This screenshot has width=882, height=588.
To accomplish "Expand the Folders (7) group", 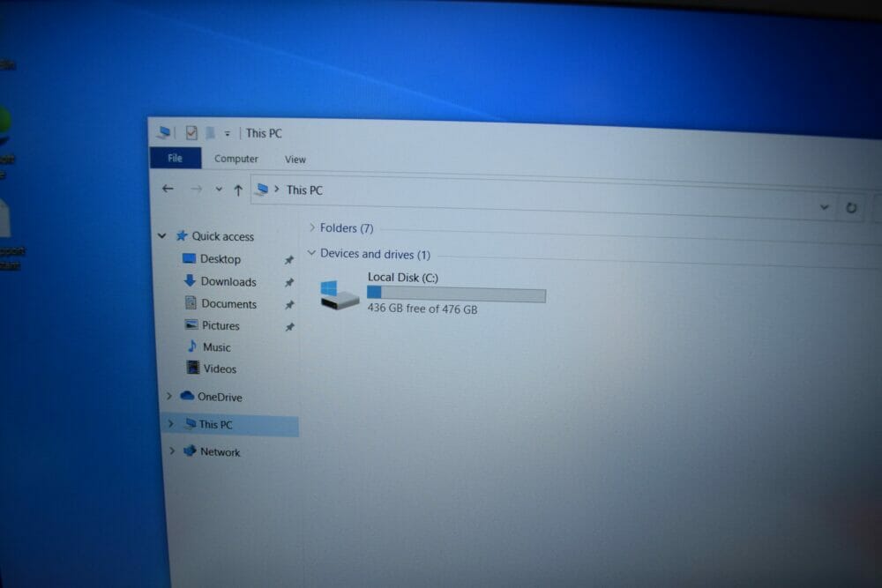I will coord(312,227).
